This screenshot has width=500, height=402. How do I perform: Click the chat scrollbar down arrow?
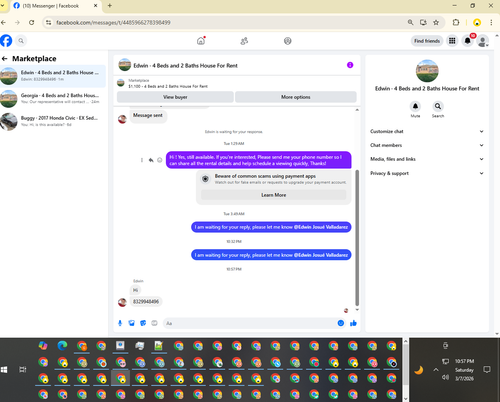(x=357, y=310)
